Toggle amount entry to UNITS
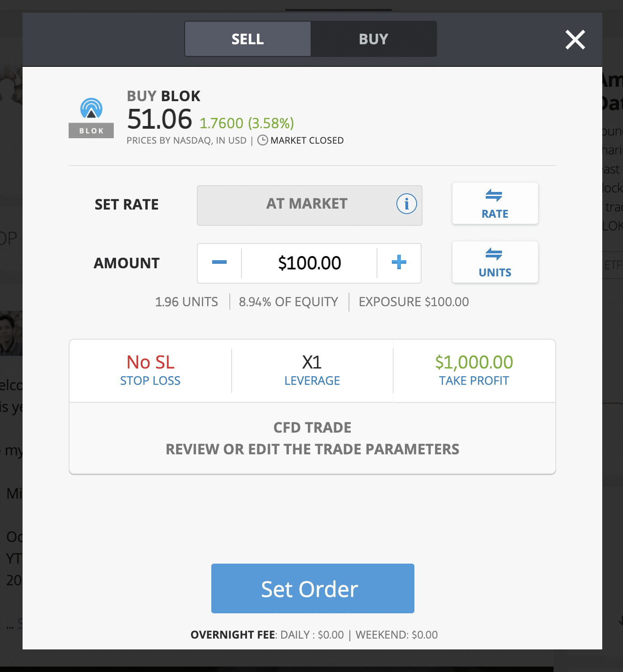 point(495,262)
